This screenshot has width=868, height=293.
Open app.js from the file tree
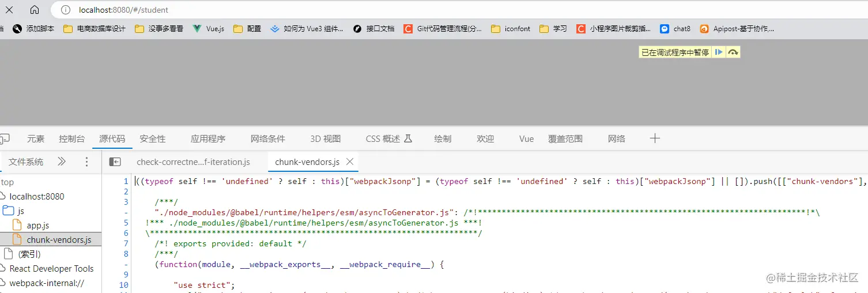(37, 225)
